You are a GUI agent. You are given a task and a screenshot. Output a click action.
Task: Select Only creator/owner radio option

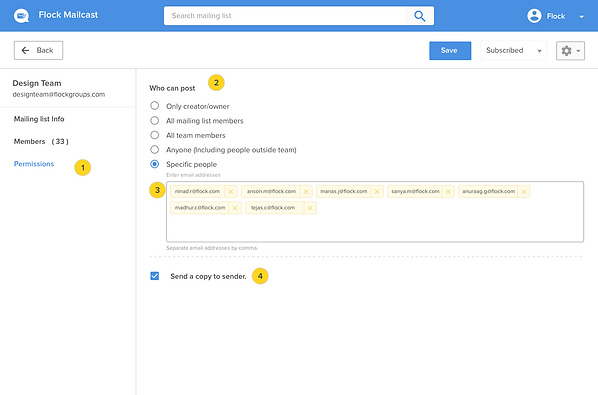[x=154, y=106]
